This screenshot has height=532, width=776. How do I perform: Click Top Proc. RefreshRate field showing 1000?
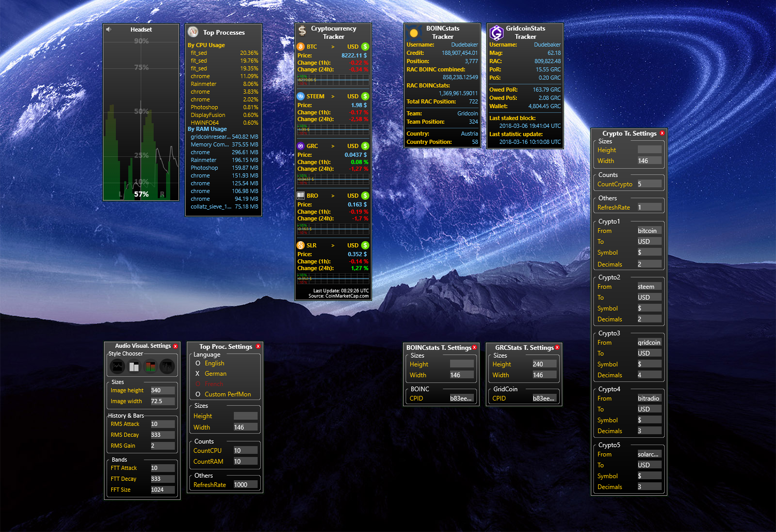[245, 484]
